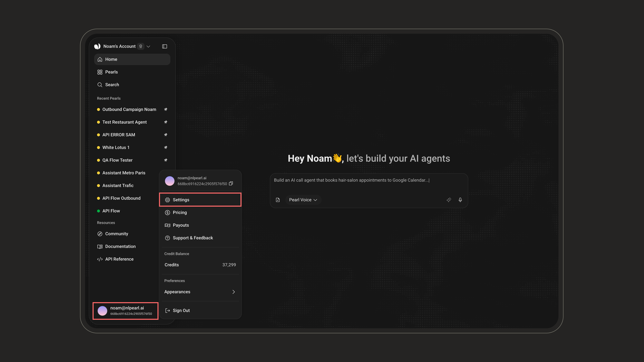Screen dimensions: 644x362
Task: Click the Documentation book icon
Action: click(100, 247)
